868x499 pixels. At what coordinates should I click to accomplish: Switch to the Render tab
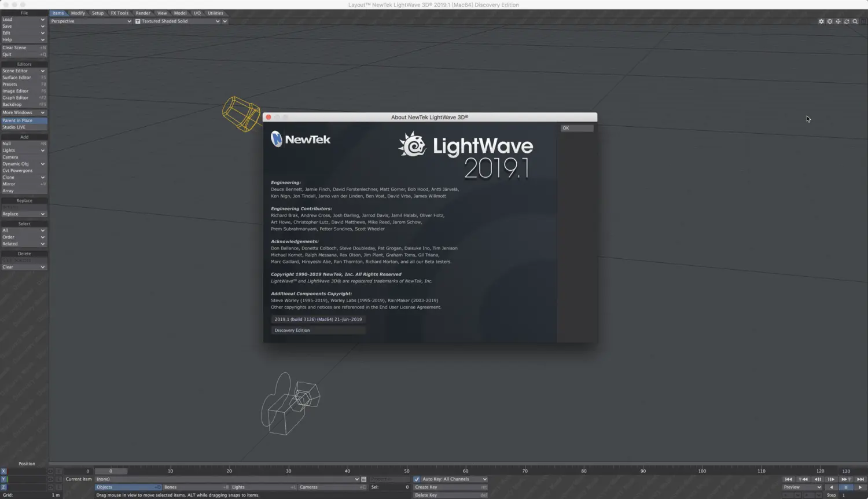[x=143, y=13]
